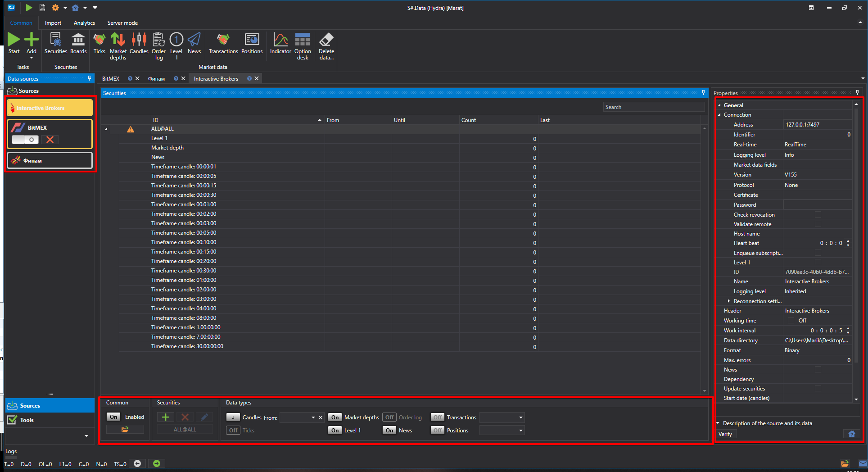Screen dimensions: 868x472
Task: Click the Search field in Securities
Action: pos(654,107)
